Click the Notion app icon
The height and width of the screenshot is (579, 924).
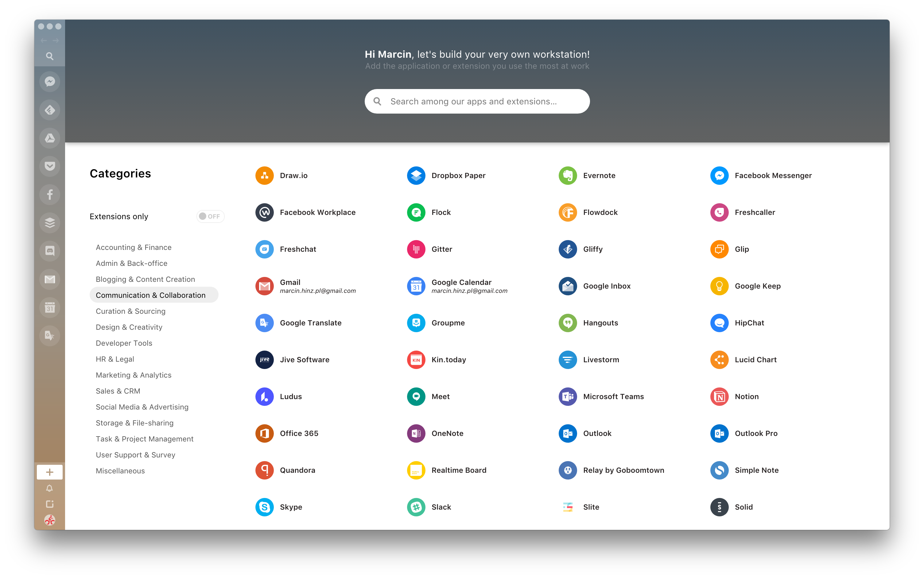pyautogui.click(x=720, y=396)
